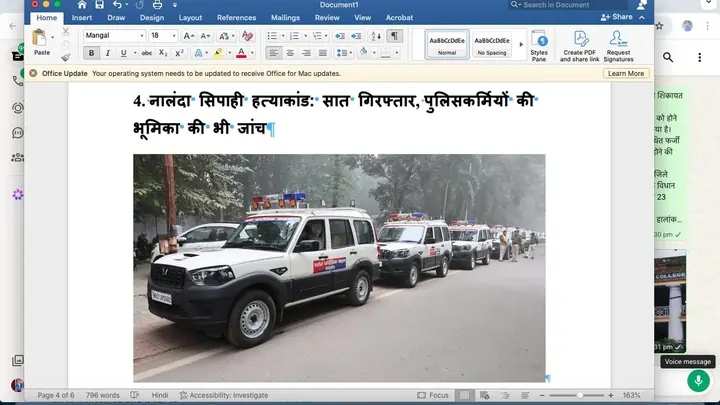Image resolution: width=720 pixels, height=405 pixels.
Task: Switch to Print Layout view in status bar
Action: 465,395
